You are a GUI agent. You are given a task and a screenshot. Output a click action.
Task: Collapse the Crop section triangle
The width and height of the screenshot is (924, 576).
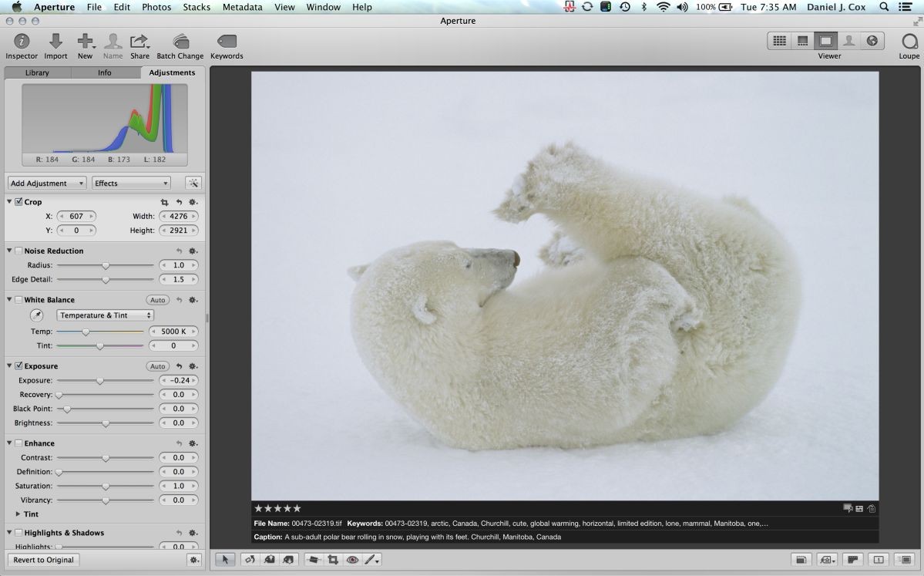tap(9, 201)
